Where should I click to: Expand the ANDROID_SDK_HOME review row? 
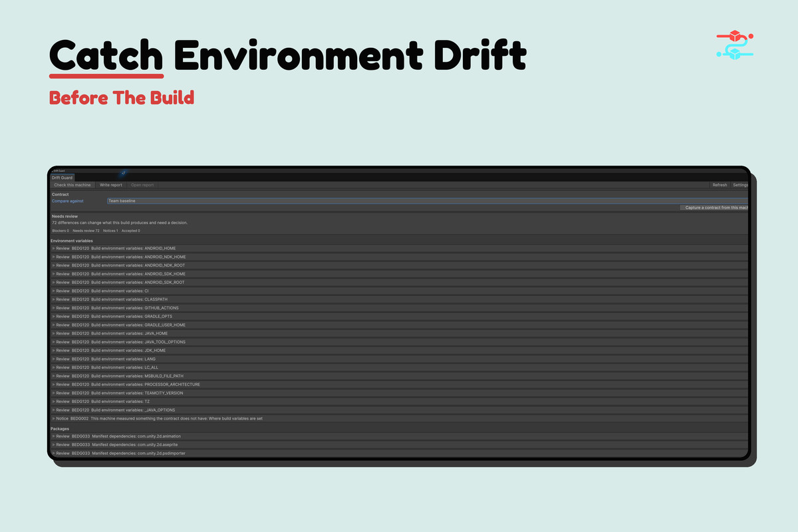tap(400, 274)
